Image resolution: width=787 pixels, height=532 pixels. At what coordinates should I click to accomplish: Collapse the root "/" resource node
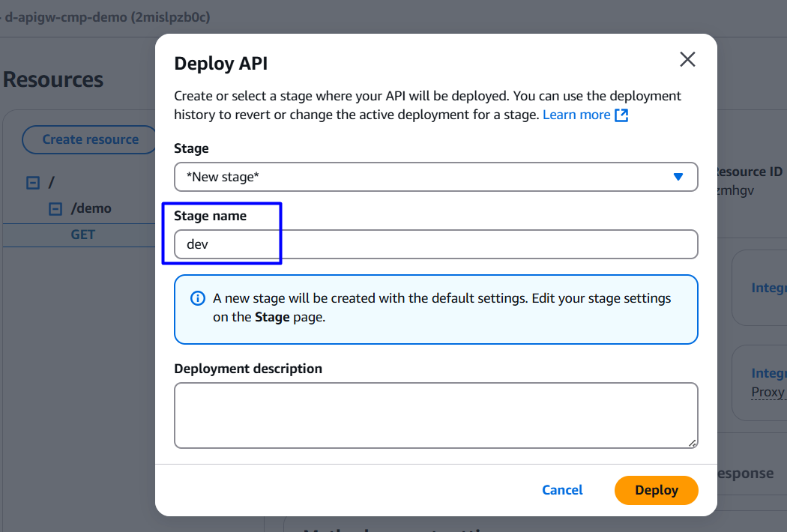click(32, 183)
